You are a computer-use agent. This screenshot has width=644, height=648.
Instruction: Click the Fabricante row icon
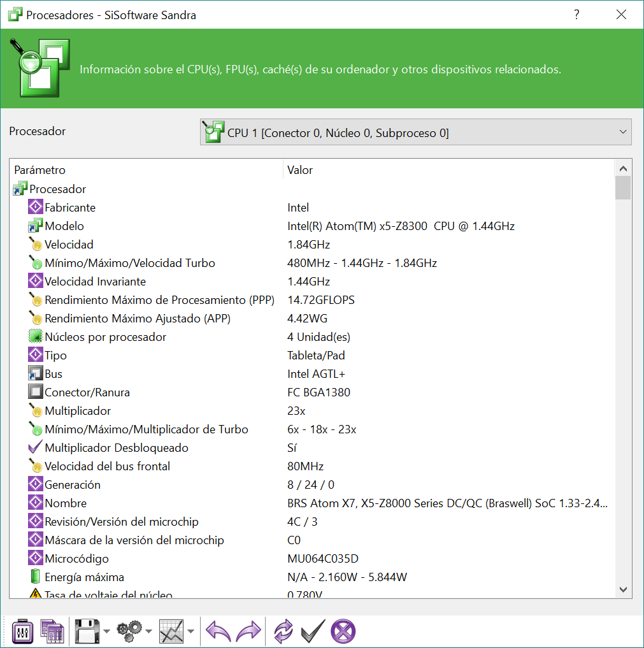(x=36, y=206)
